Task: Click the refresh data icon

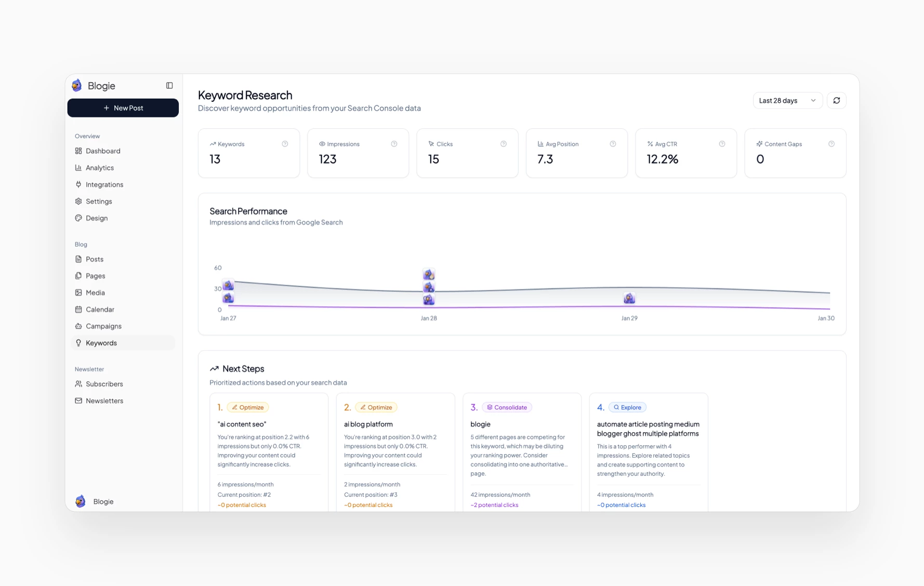Action: 836,101
